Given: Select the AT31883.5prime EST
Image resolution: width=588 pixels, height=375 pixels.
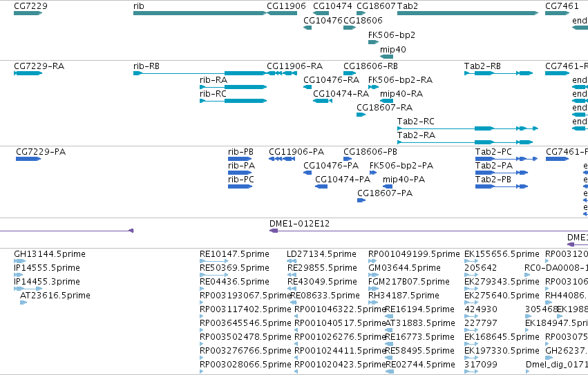Looking at the screenshot, I should (389, 330).
